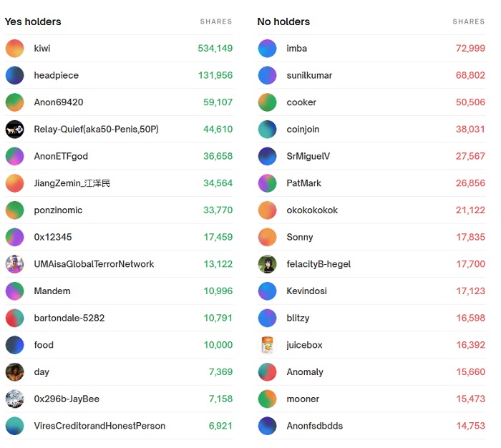The height and width of the screenshot is (448, 501).
Task: Click felacityB-hegel's profile photo
Action: (x=267, y=264)
